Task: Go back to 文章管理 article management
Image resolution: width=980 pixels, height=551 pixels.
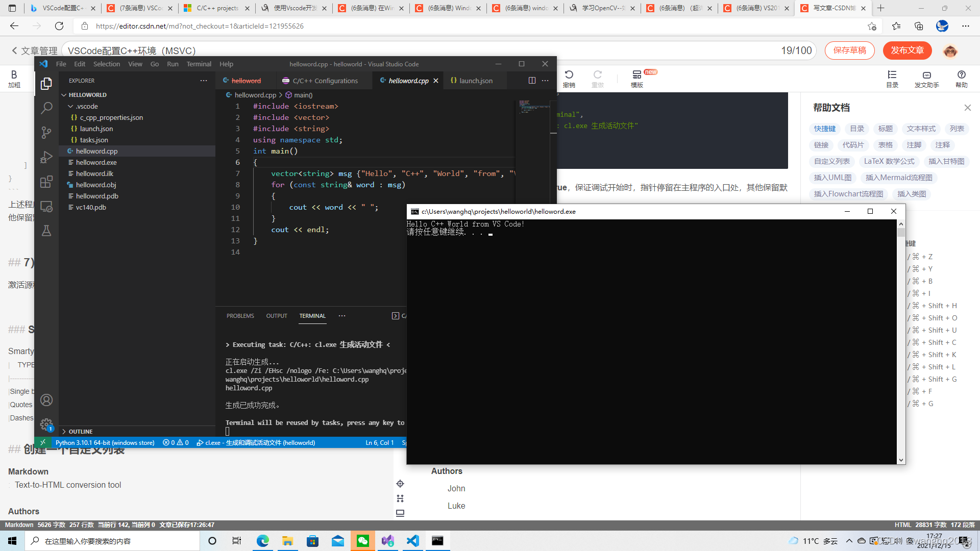Action: [34, 51]
